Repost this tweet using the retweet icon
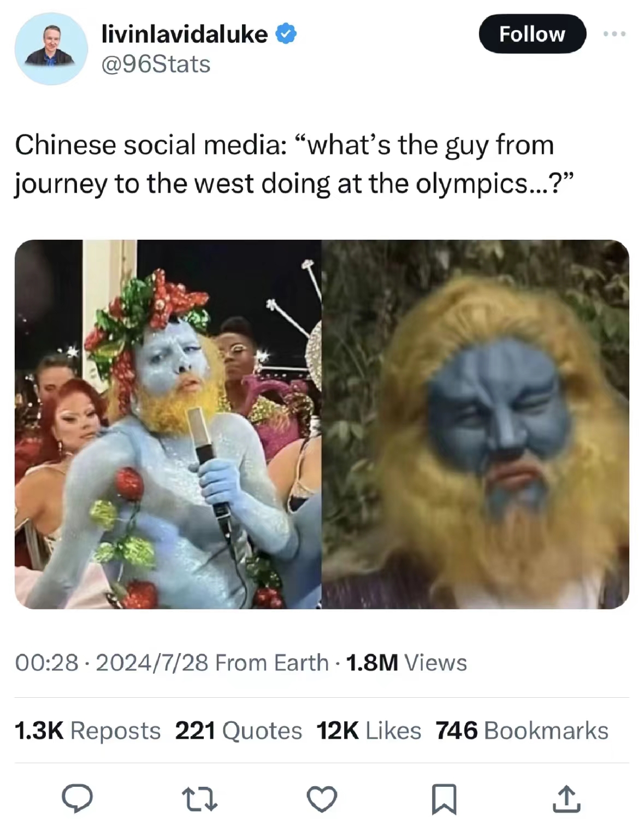The width and height of the screenshot is (644, 819). [199, 799]
